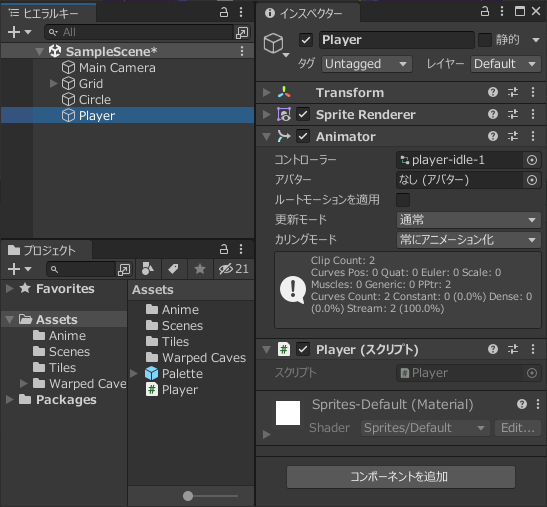Screen dimensions: 547x507
Task: Toggle Player object active checkbox
Action: pos(306,40)
